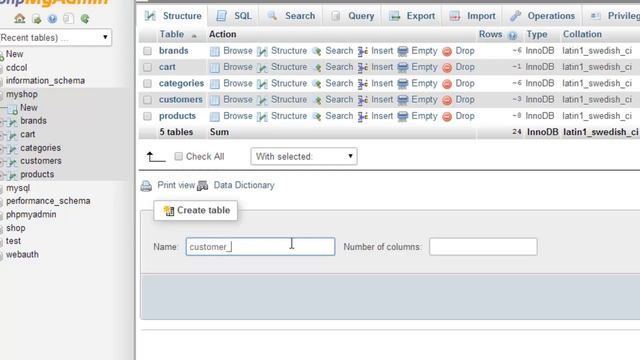Click Insert icon for customers table

(x=362, y=100)
